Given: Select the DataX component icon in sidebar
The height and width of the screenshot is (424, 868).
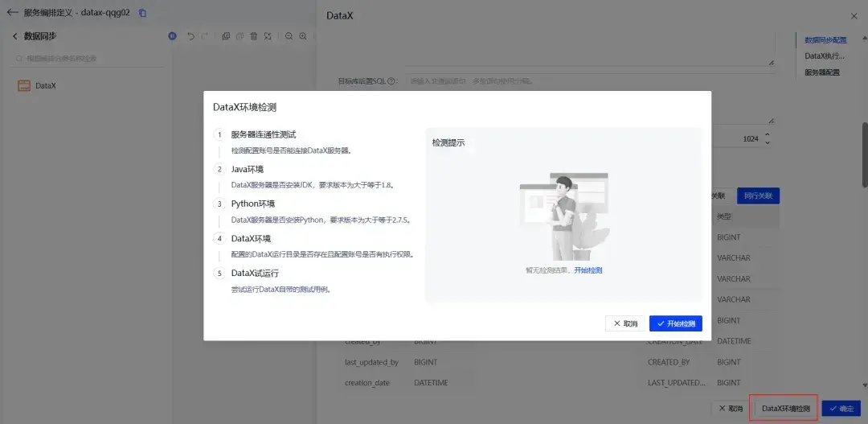Looking at the screenshot, I should [x=24, y=86].
